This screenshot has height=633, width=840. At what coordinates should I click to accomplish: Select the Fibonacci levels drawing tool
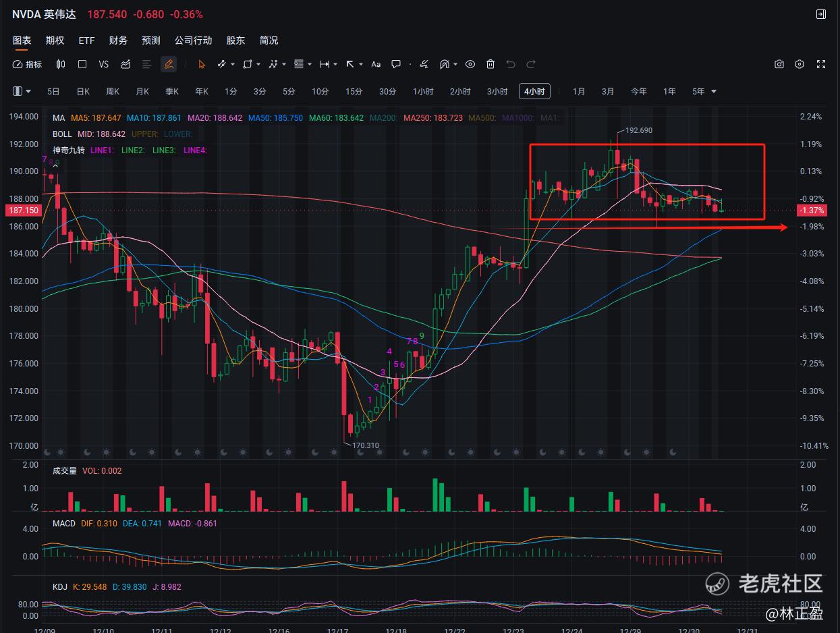[299, 64]
